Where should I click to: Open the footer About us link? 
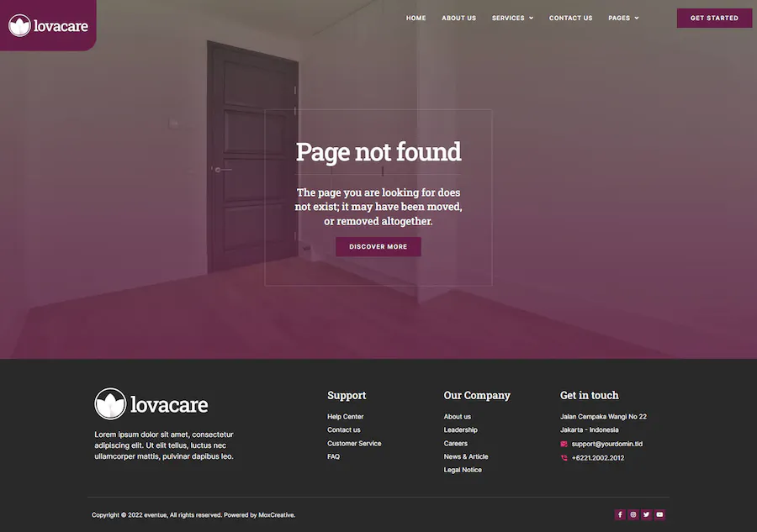coord(458,416)
